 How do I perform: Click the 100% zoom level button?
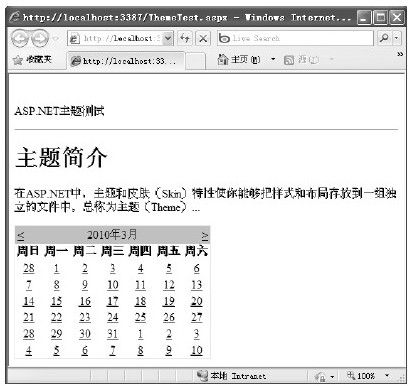point(361,376)
